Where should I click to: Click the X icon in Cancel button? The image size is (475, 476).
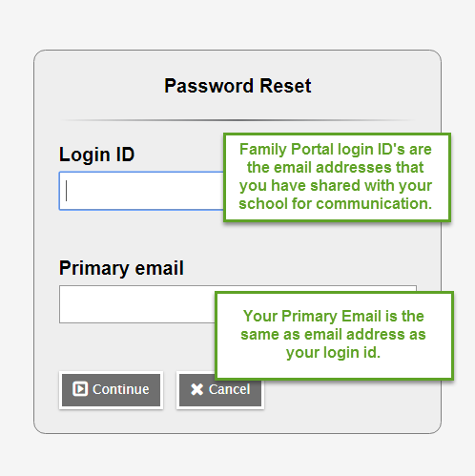pyautogui.click(x=196, y=389)
